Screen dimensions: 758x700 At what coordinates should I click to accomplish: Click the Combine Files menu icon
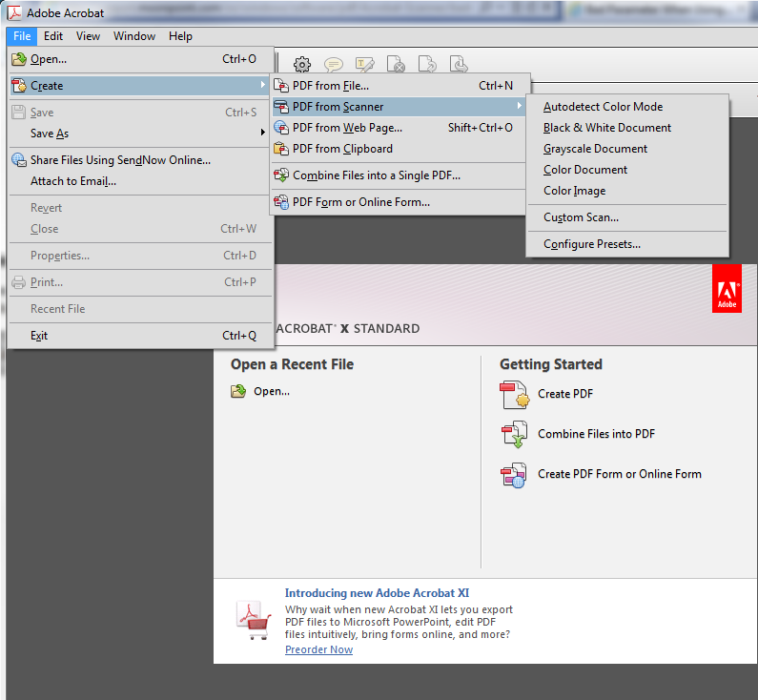tap(281, 175)
